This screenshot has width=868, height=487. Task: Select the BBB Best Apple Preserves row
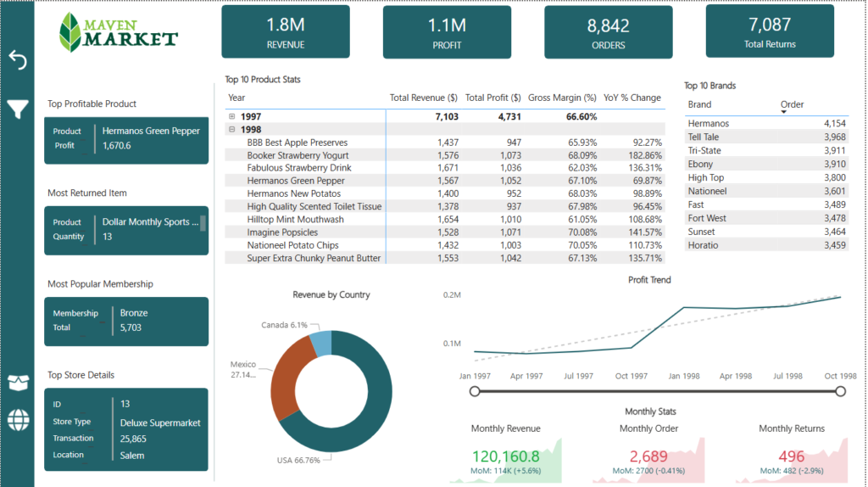444,143
